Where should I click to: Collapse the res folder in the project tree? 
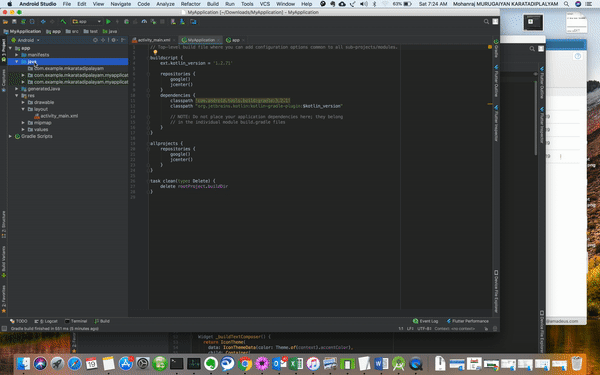coord(17,96)
